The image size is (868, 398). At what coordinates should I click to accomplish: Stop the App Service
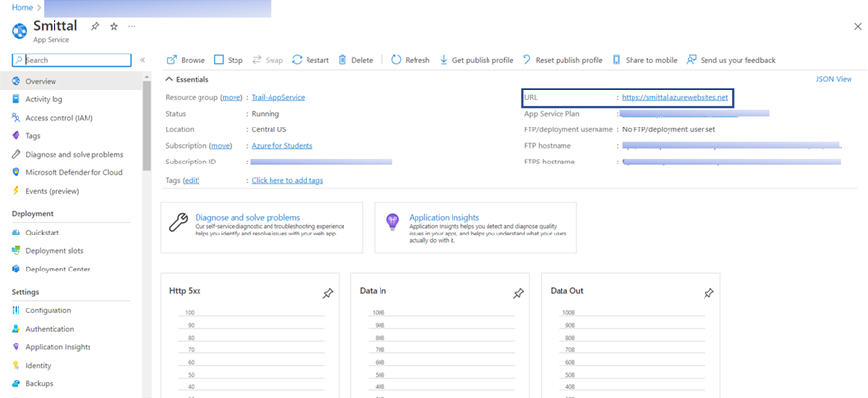(x=228, y=60)
